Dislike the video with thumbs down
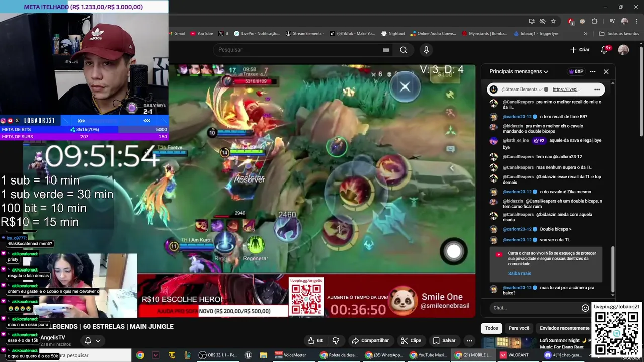644x362 pixels. click(x=336, y=340)
